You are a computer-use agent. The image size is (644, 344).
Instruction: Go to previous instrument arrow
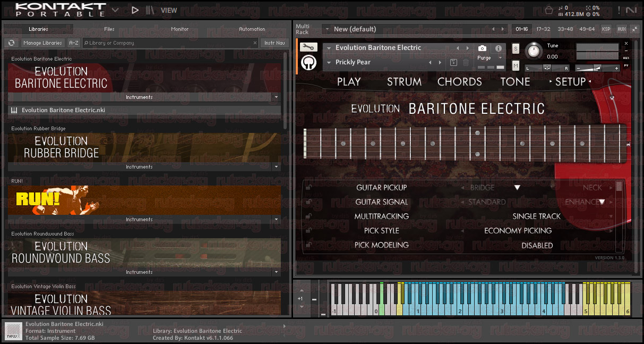tap(458, 48)
